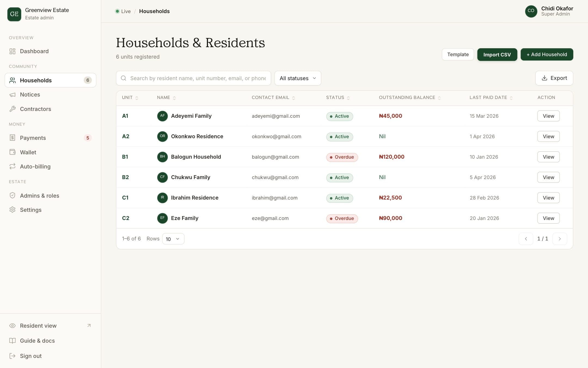Click the Add Household button
588x368 pixels.
coord(547,55)
